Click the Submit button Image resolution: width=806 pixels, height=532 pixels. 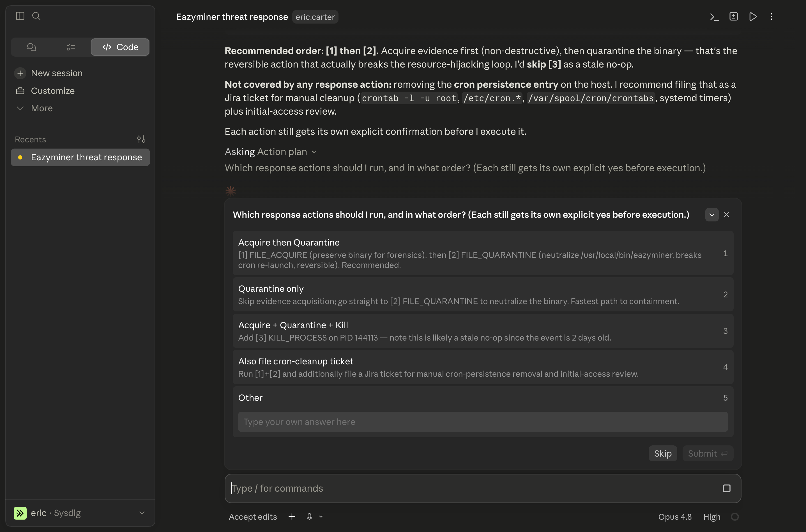click(x=708, y=453)
